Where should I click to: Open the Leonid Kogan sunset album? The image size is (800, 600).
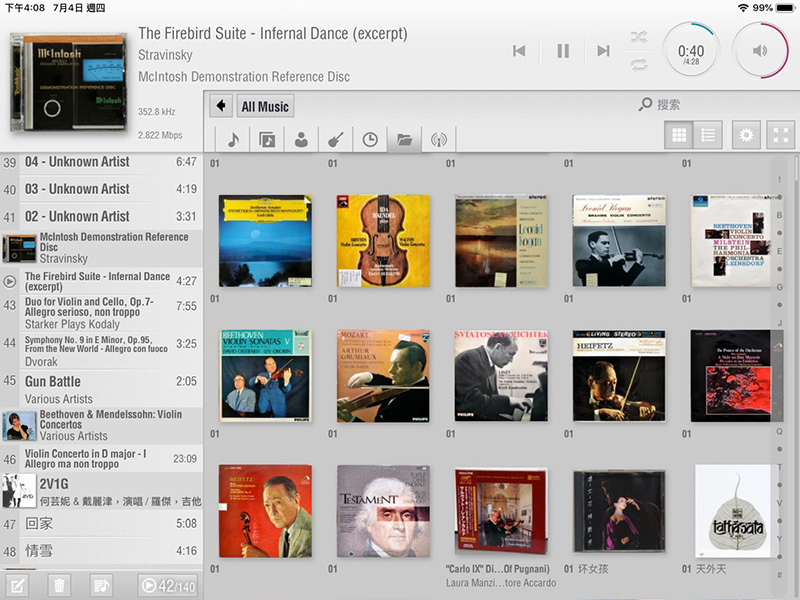pyautogui.click(x=501, y=241)
